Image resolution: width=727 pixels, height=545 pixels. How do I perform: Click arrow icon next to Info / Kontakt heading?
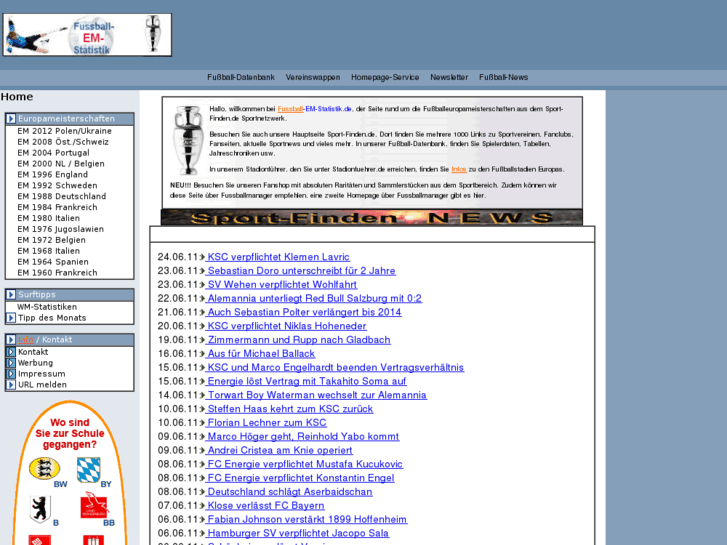11,340
